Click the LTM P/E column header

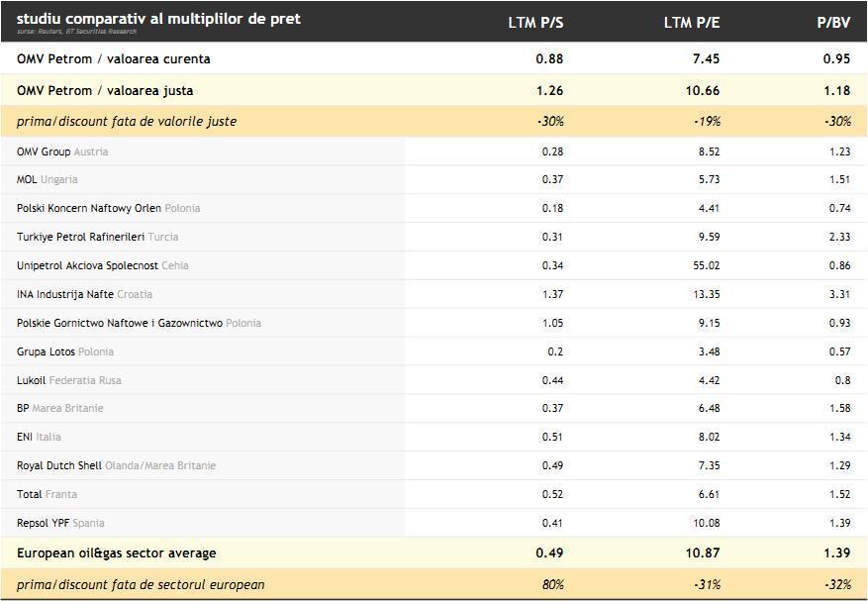[691, 23]
